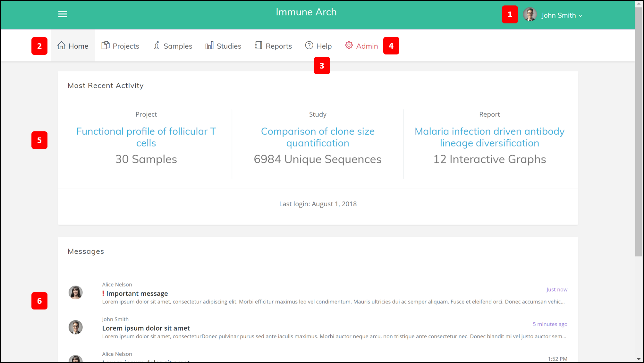Switch to the Samples tab
The height and width of the screenshot is (363, 644).
173,45
